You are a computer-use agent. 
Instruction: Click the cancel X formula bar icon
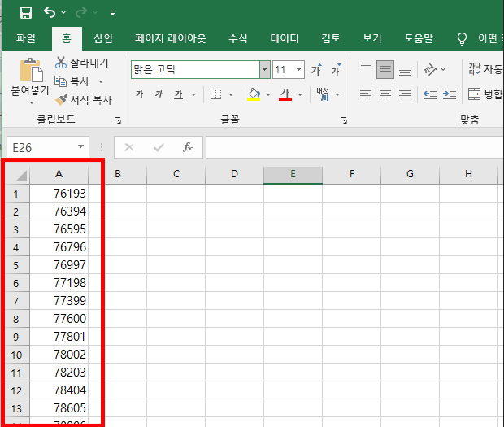[129, 147]
